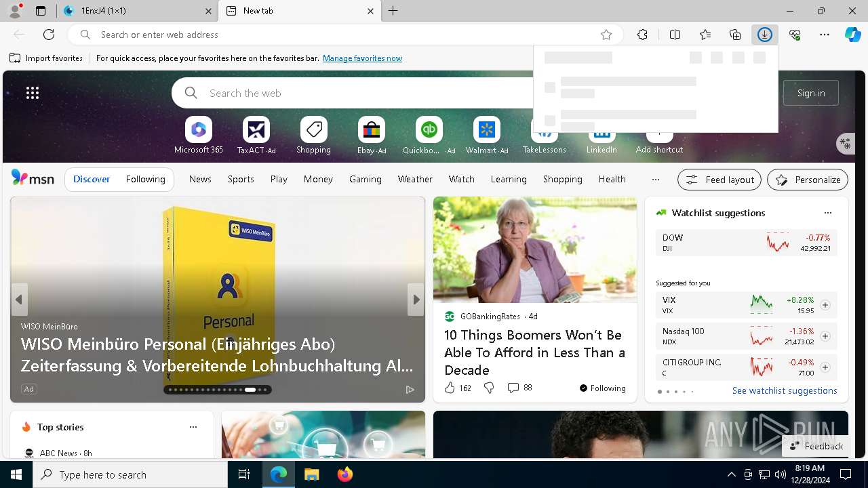The height and width of the screenshot is (488, 868).
Task: Add VIX to watchlist
Action: click(825, 305)
